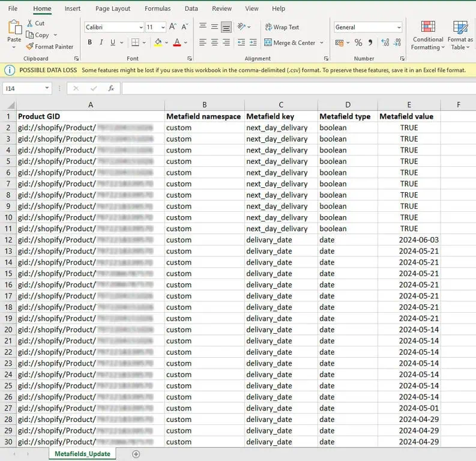Switch to the Page Layout tab

coord(113,8)
